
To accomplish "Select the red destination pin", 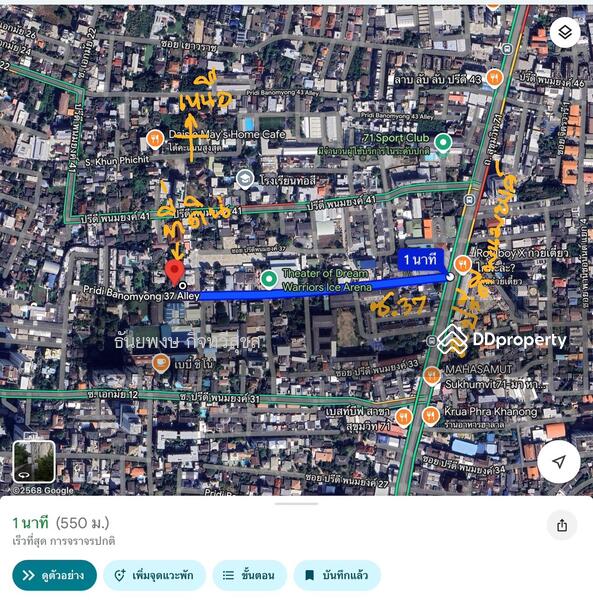I will click(x=174, y=272).
